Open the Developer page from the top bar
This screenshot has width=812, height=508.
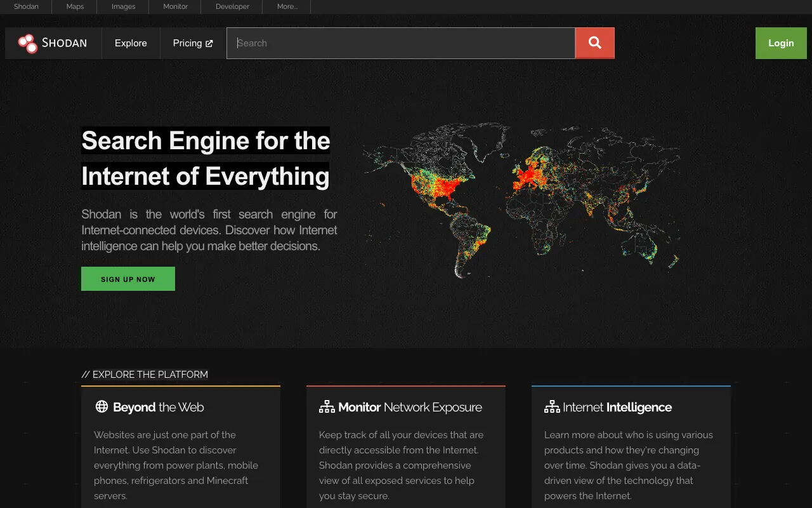click(231, 6)
